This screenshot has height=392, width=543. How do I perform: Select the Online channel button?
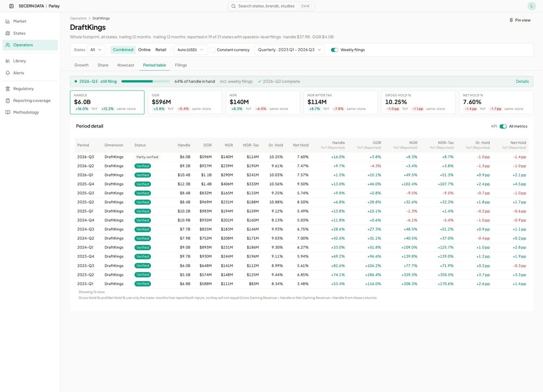click(x=144, y=50)
